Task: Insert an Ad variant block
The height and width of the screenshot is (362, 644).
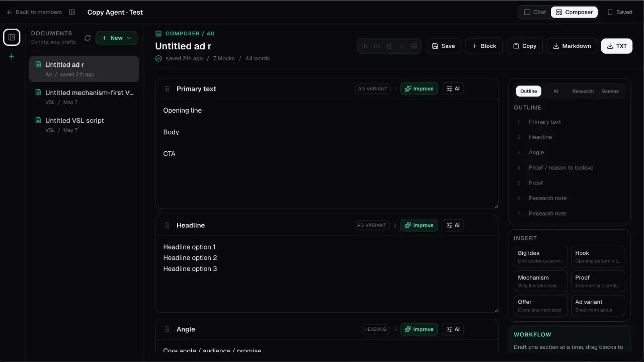Action: (598, 306)
